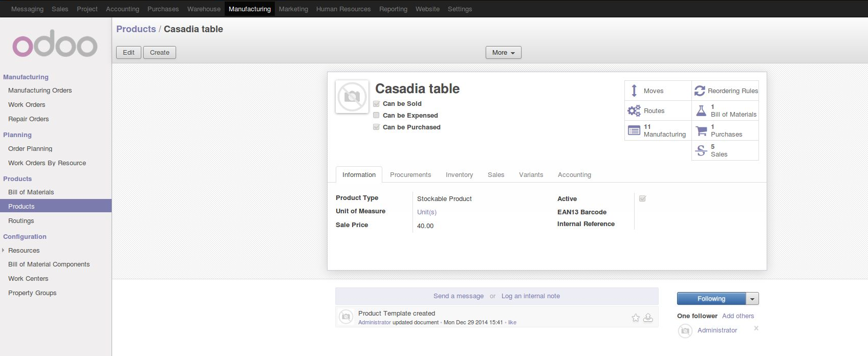
Task: Open Work Centers in the sidebar
Action: click(x=28, y=279)
